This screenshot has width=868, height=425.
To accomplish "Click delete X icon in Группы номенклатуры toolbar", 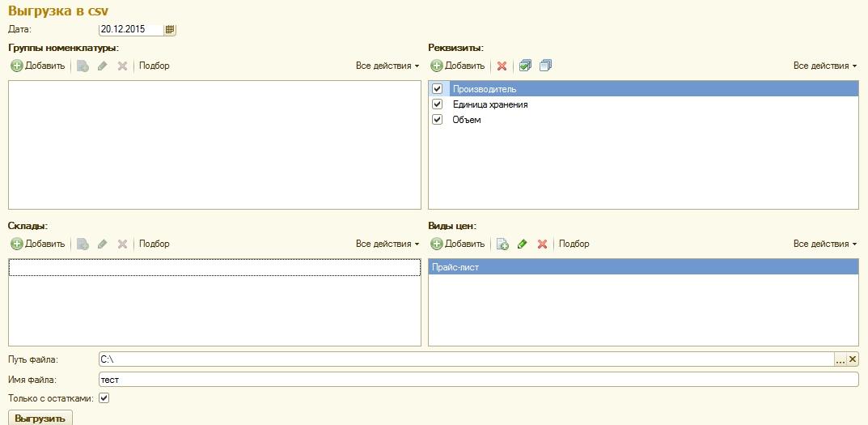I will (122, 66).
